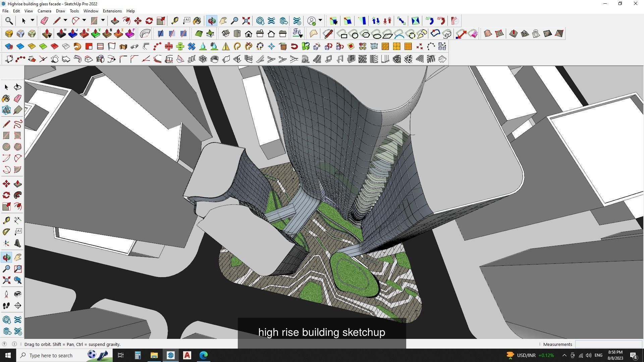
Task: Click Zoom Extents in the top toolbar
Action: [x=246, y=21]
